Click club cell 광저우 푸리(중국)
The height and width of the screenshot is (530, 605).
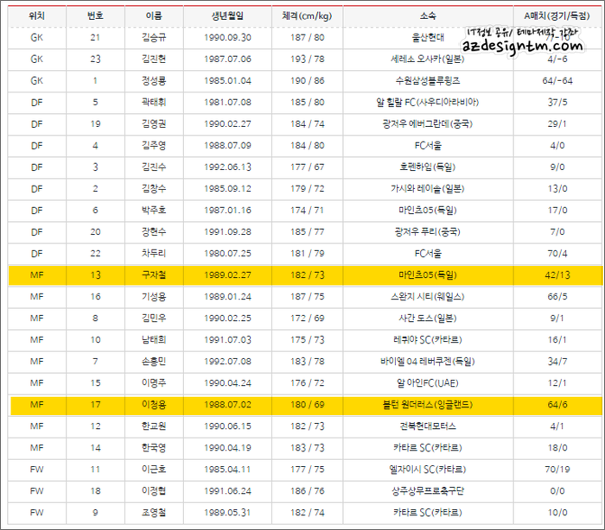pos(428,232)
